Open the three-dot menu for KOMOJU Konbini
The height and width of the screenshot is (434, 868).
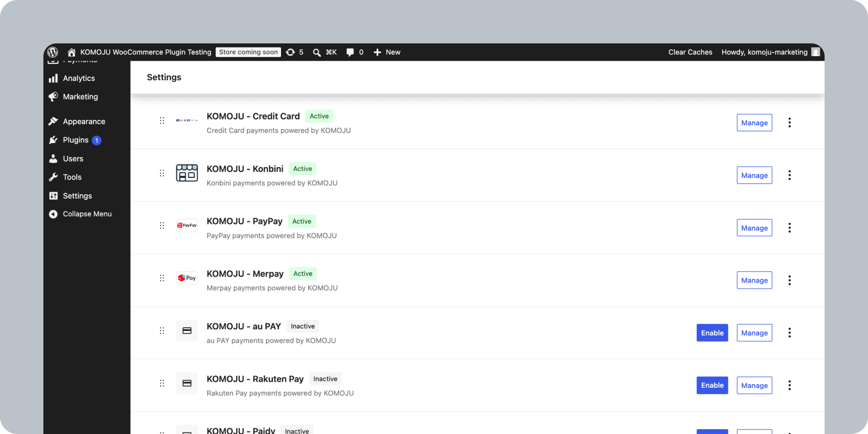(789, 175)
